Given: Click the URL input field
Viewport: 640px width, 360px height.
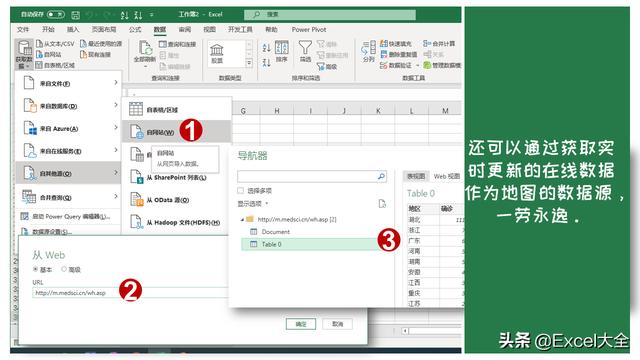Looking at the screenshot, I should [x=131, y=293].
